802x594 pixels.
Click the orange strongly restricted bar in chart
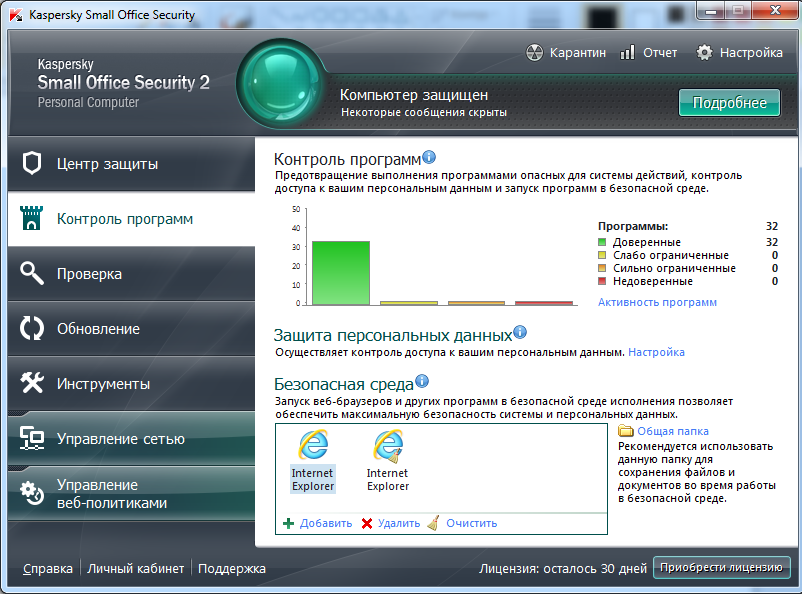coord(476,303)
